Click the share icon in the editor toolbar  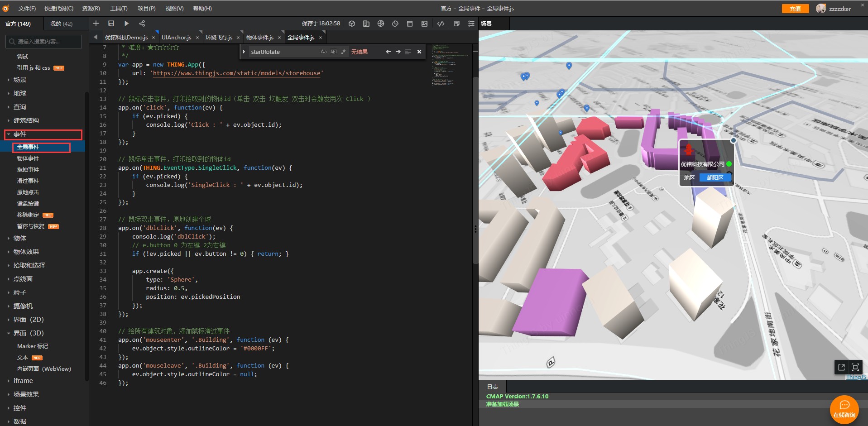(x=142, y=24)
